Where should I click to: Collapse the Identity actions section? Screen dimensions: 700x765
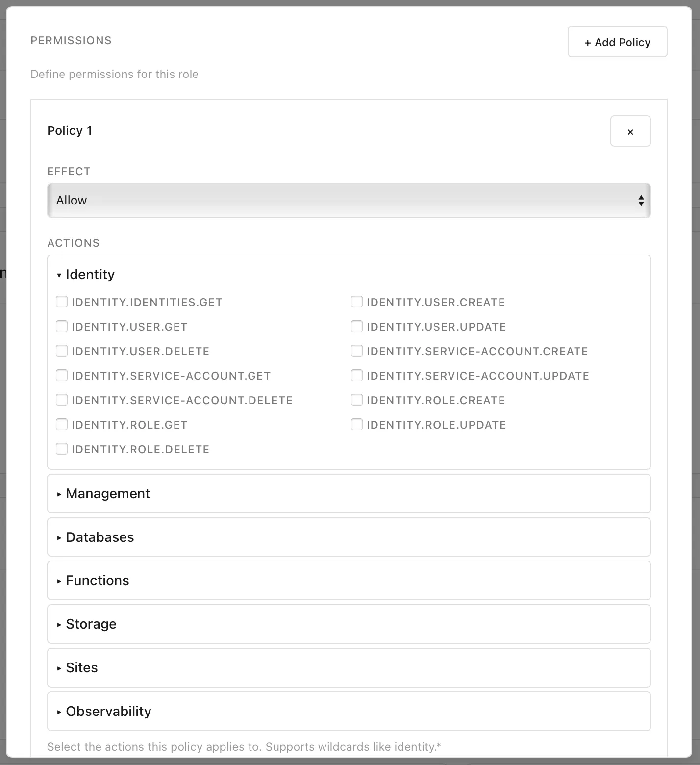pyautogui.click(x=85, y=274)
